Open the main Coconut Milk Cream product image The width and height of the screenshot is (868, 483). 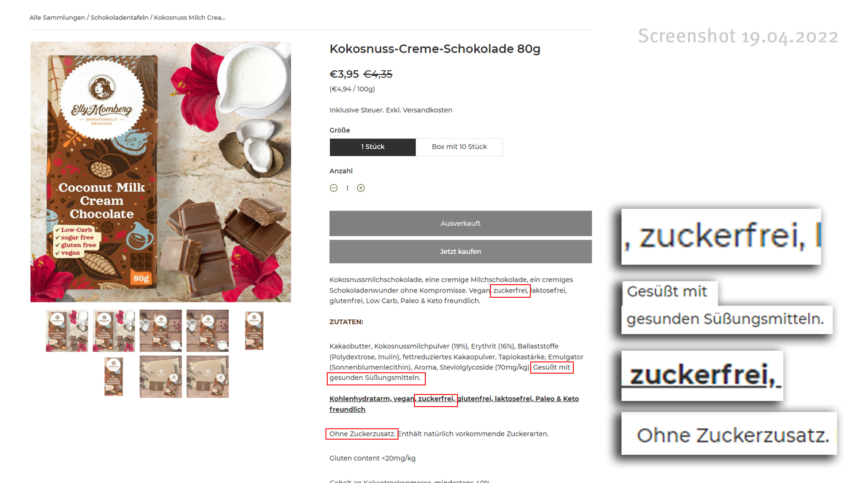[161, 172]
